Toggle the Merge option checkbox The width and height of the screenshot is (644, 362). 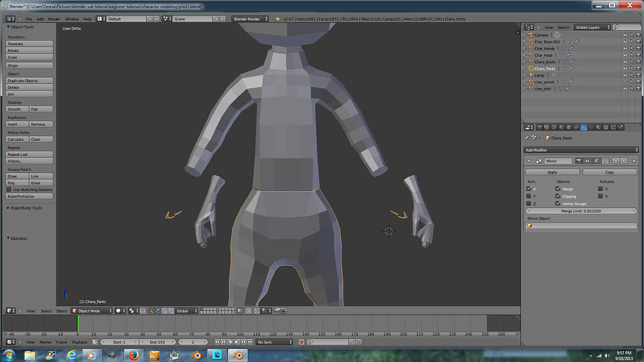pyautogui.click(x=558, y=189)
